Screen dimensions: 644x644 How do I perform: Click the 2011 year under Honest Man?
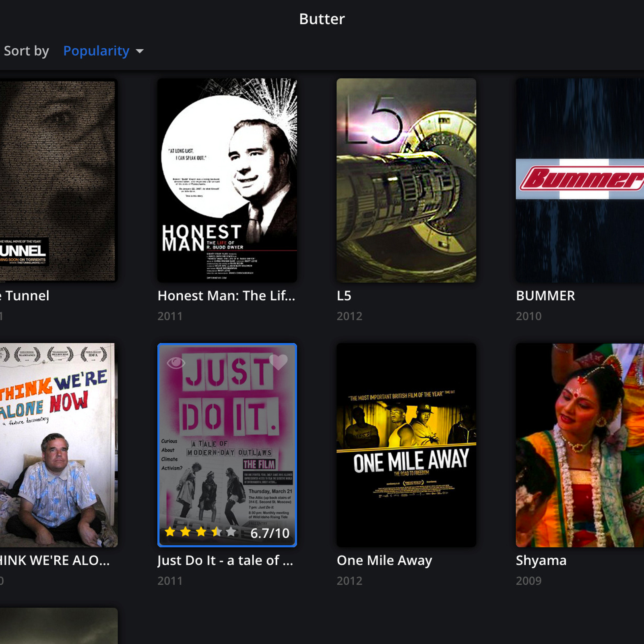coord(170,316)
